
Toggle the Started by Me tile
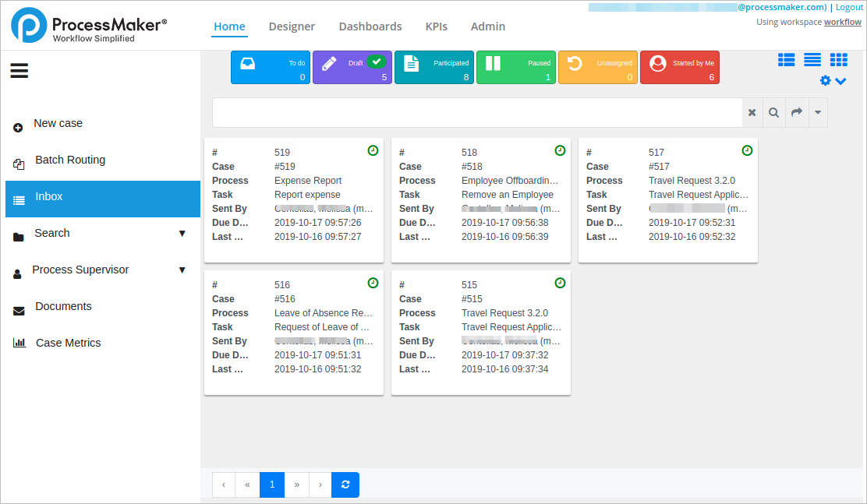(679, 68)
